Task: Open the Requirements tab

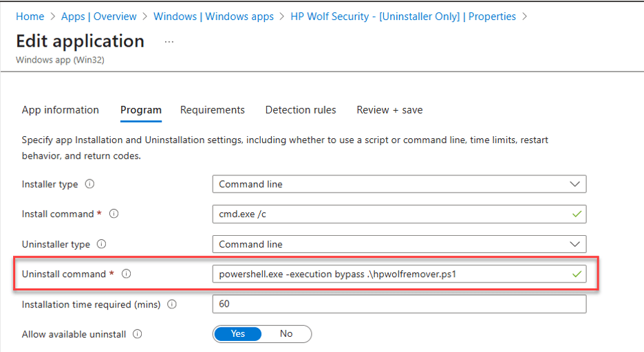Action: (x=213, y=110)
